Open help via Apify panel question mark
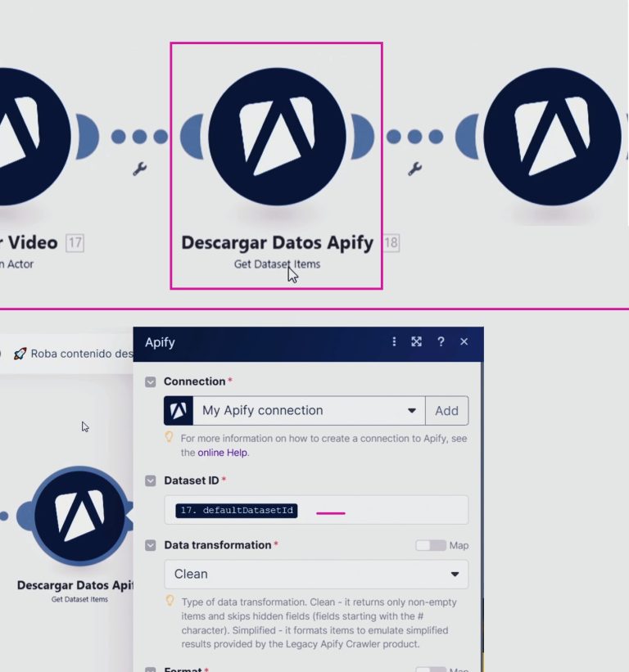This screenshot has height=672, width=629. click(x=441, y=342)
